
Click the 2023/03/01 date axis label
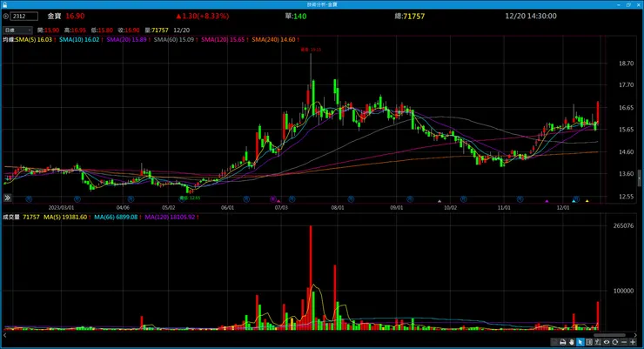[x=61, y=208]
